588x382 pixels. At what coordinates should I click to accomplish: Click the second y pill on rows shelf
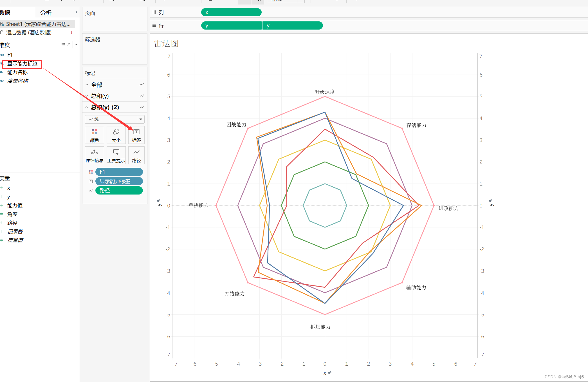click(293, 25)
